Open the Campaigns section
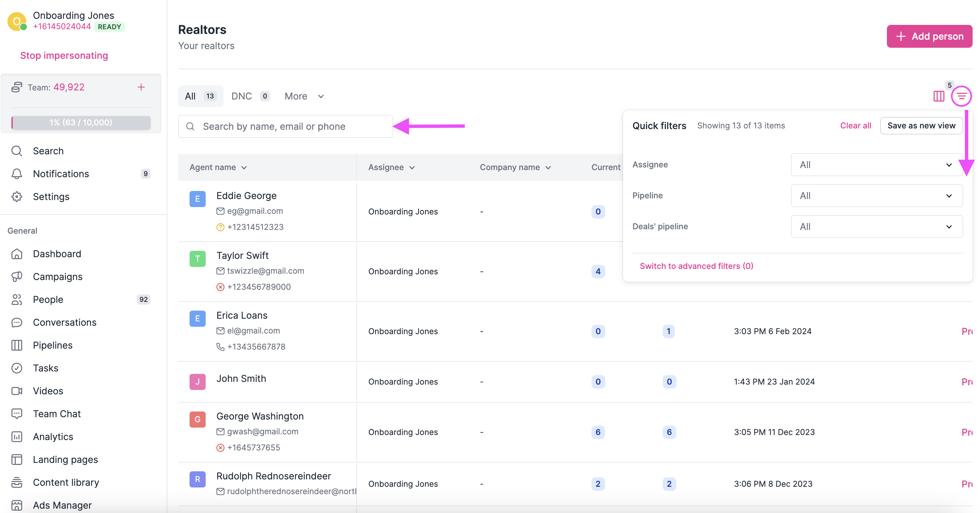The image size is (980, 513). coord(57,277)
